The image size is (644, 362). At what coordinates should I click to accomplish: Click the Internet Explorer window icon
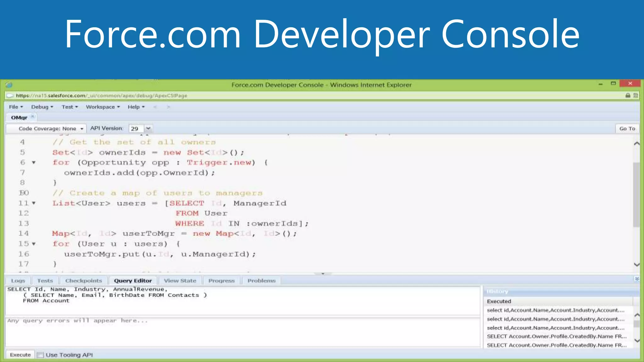pos(9,85)
